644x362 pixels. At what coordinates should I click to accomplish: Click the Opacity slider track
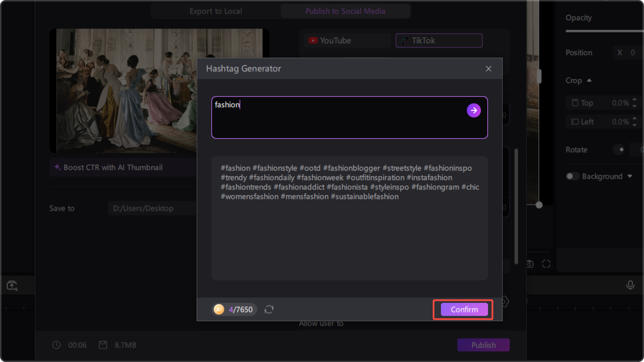tap(604, 31)
